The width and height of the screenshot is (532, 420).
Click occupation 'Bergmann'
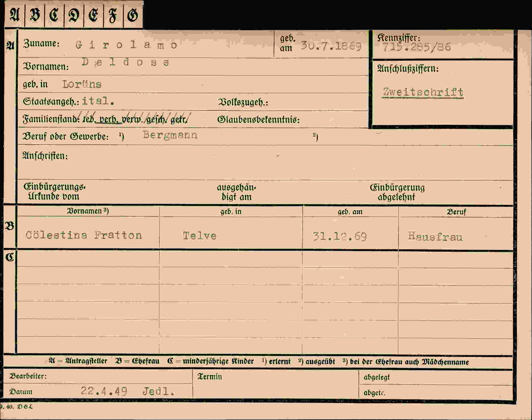[170, 135]
